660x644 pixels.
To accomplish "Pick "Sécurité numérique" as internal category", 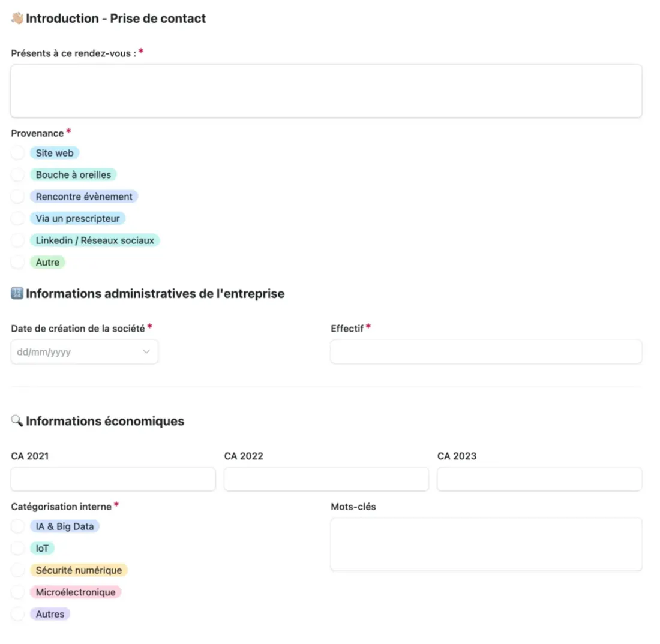I will tap(17, 570).
